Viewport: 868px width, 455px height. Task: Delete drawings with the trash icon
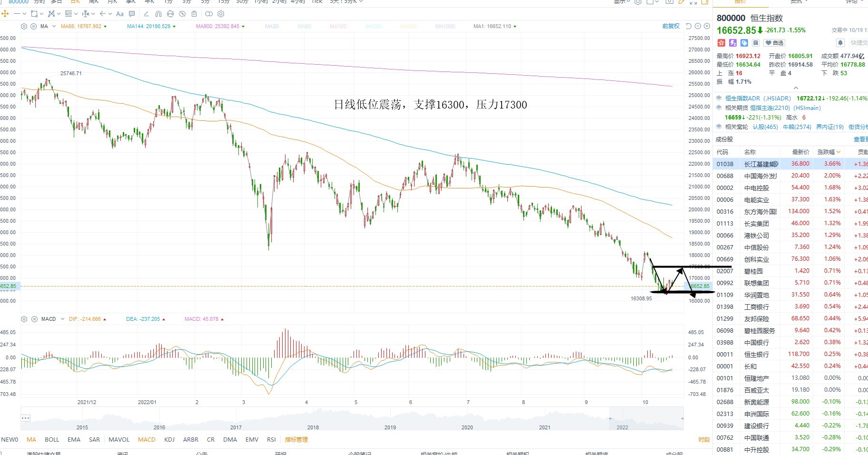(x=194, y=14)
